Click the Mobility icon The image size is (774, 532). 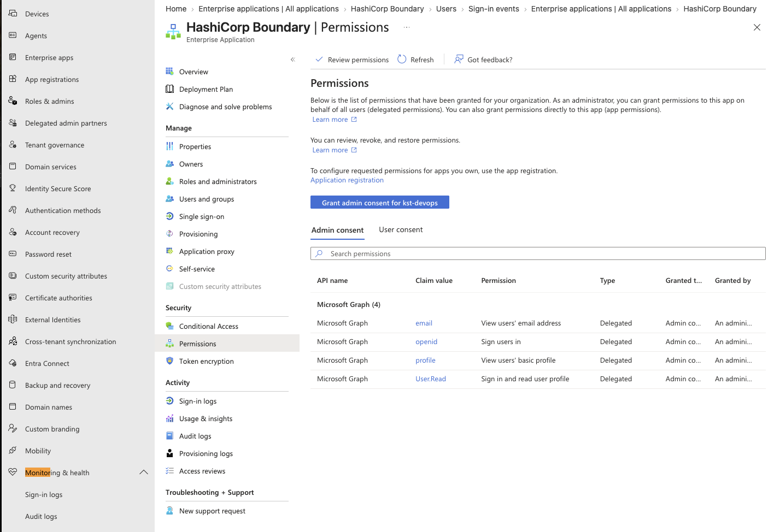pos(13,450)
